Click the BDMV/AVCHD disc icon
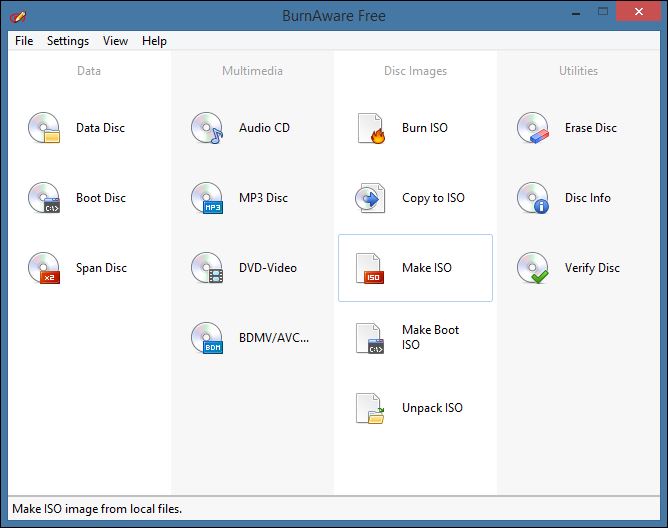This screenshot has width=668, height=528. click(x=207, y=338)
